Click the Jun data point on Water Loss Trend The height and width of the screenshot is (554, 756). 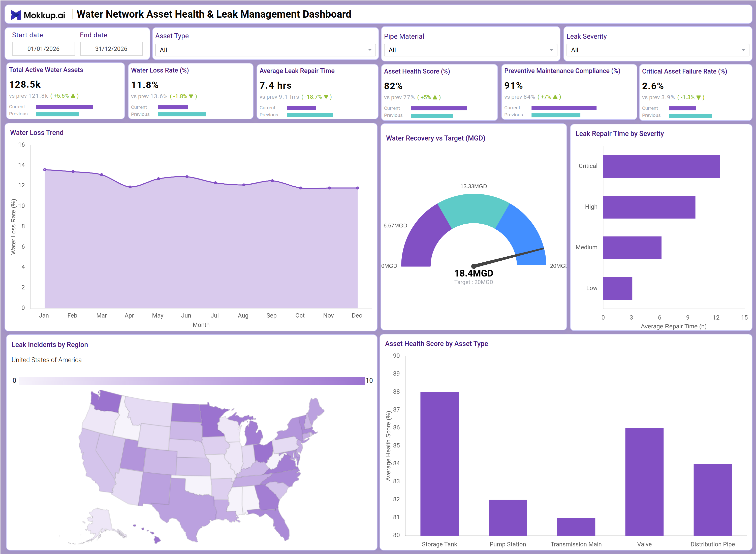pos(187,177)
